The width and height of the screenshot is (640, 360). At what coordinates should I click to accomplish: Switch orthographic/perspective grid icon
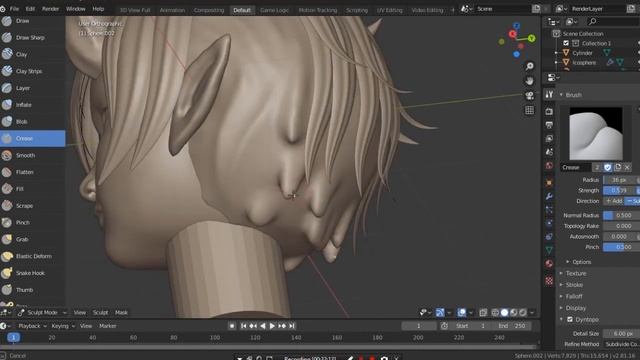click(x=529, y=110)
